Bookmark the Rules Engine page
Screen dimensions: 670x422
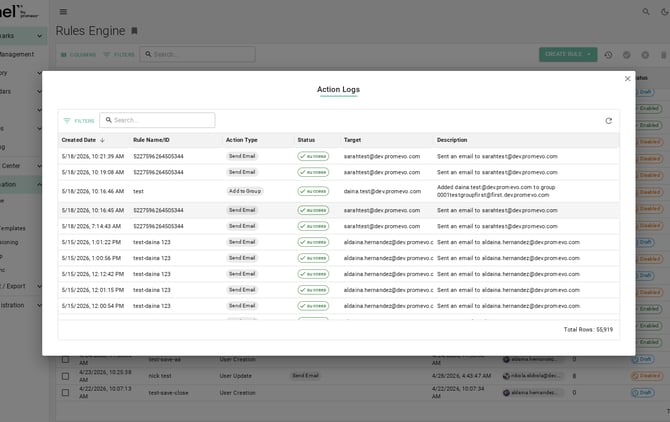[x=134, y=31]
